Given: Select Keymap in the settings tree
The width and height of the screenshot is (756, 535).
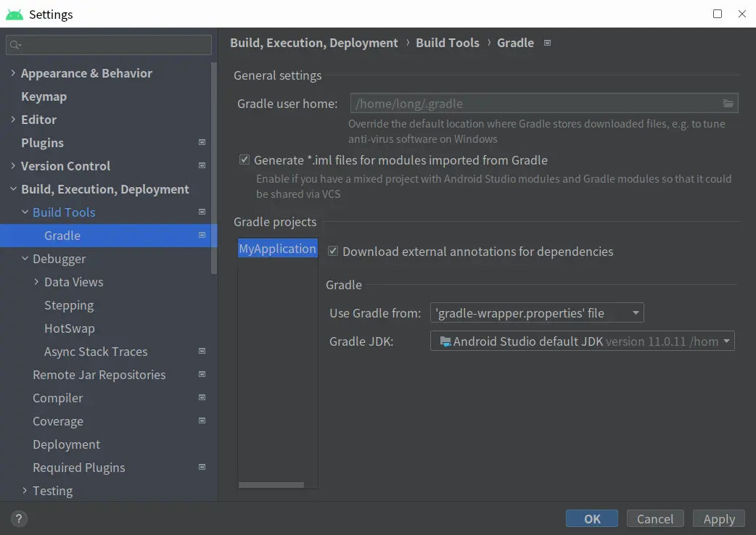Looking at the screenshot, I should click(x=44, y=96).
